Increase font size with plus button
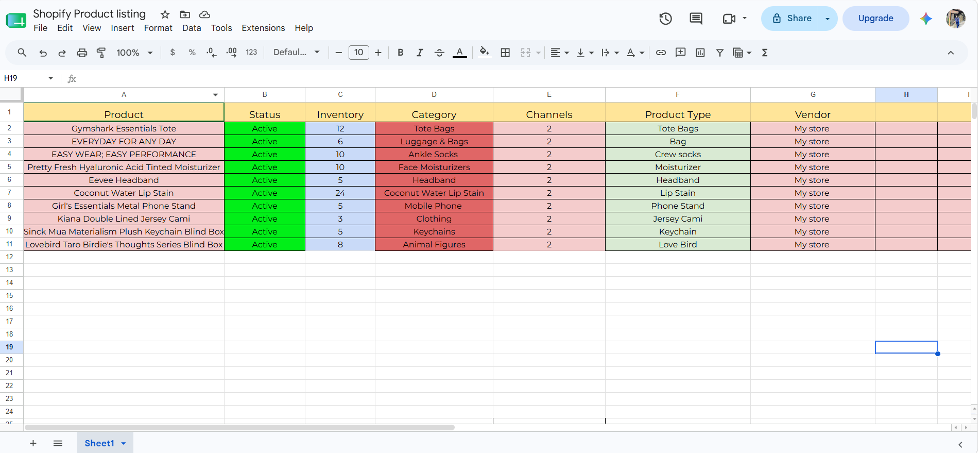 (378, 53)
